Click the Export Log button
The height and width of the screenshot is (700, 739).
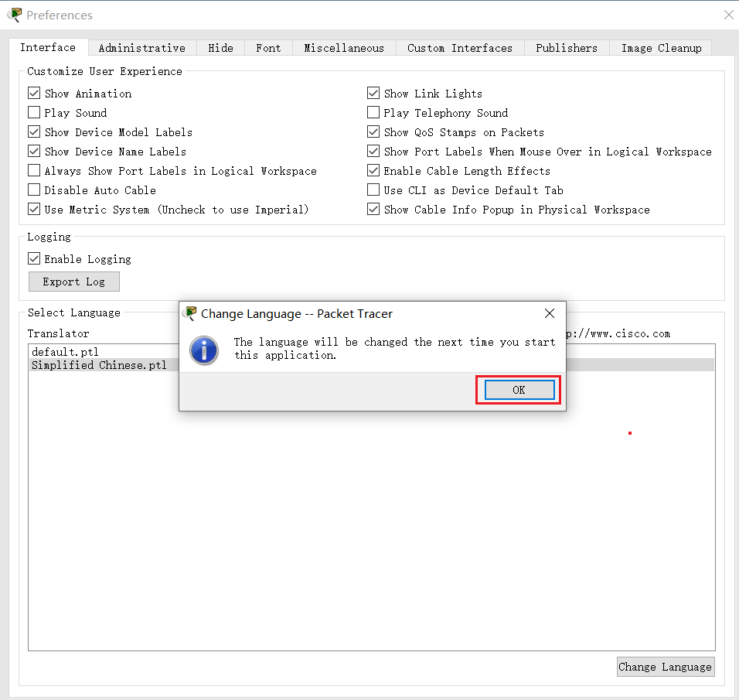tap(74, 282)
